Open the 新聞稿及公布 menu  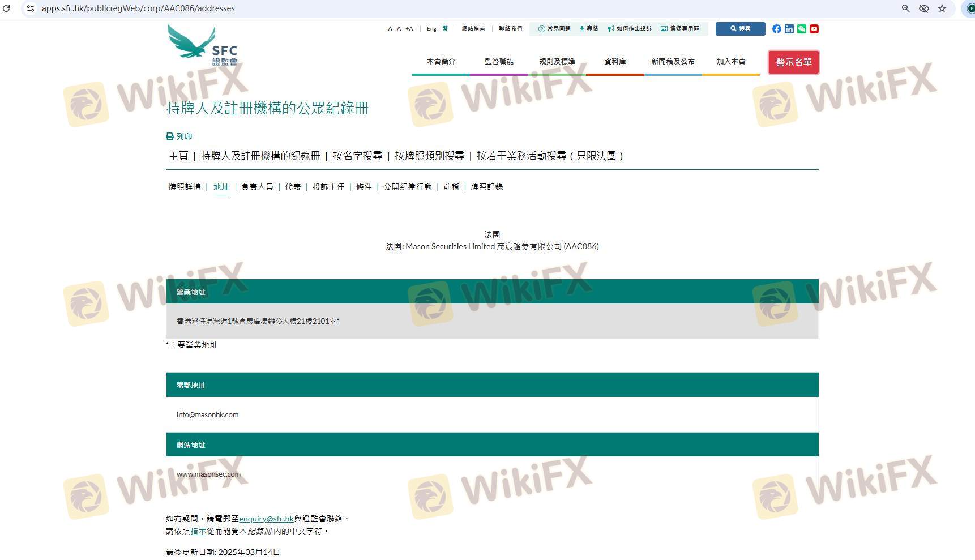point(673,62)
